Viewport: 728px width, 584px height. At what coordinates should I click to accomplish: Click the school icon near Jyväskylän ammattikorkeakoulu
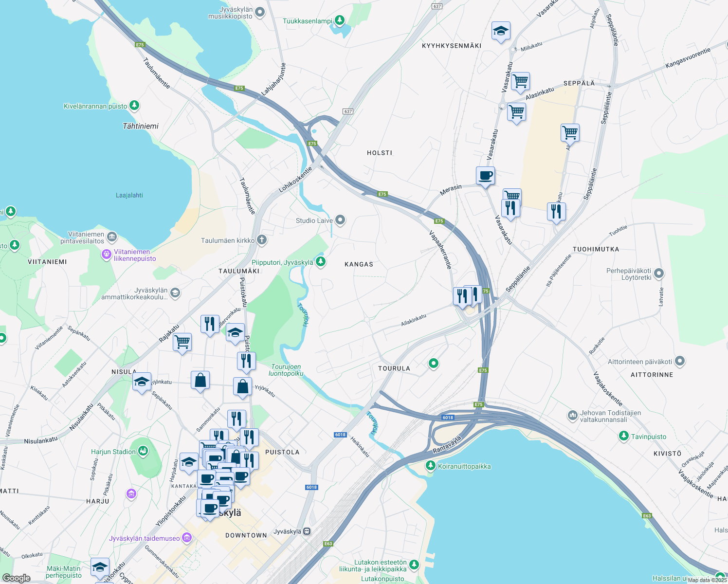click(175, 292)
